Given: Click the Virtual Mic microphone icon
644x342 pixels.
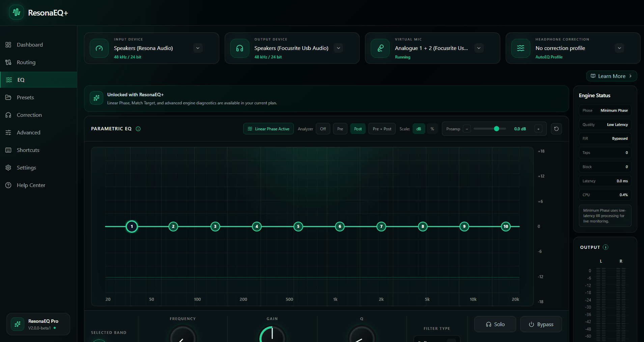Looking at the screenshot, I should point(380,48).
